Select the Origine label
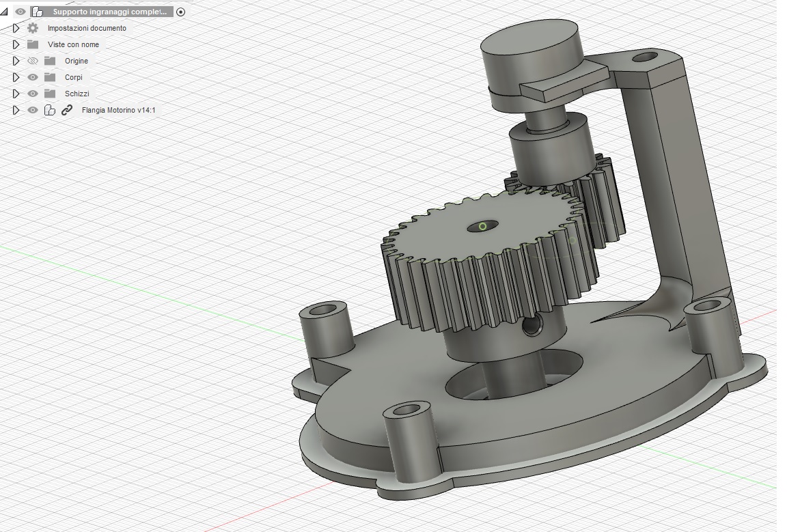The height and width of the screenshot is (532, 787). (x=77, y=61)
